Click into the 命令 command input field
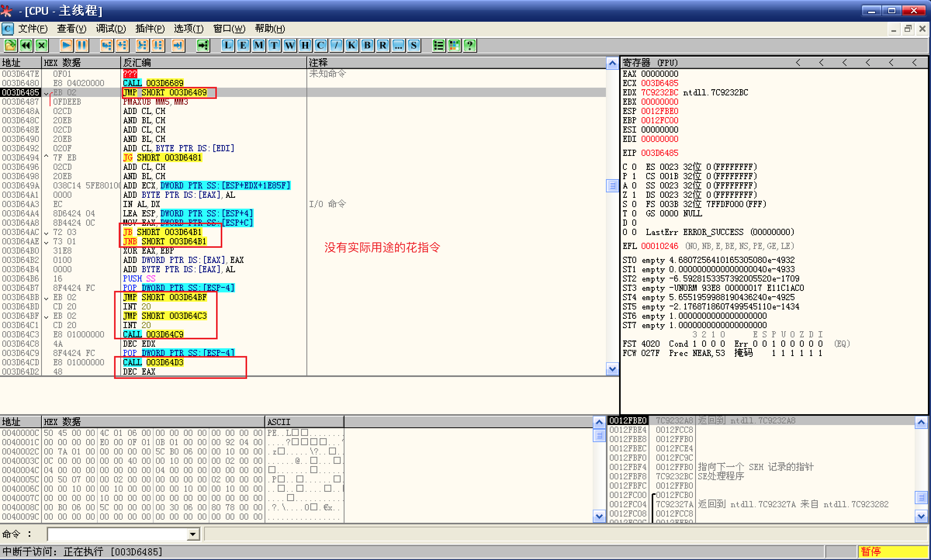Image resolution: width=931 pixels, height=560 pixels. (116, 534)
